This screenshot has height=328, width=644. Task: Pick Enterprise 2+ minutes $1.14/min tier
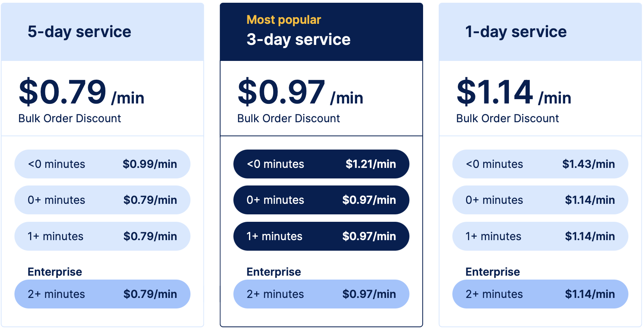tap(540, 294)
